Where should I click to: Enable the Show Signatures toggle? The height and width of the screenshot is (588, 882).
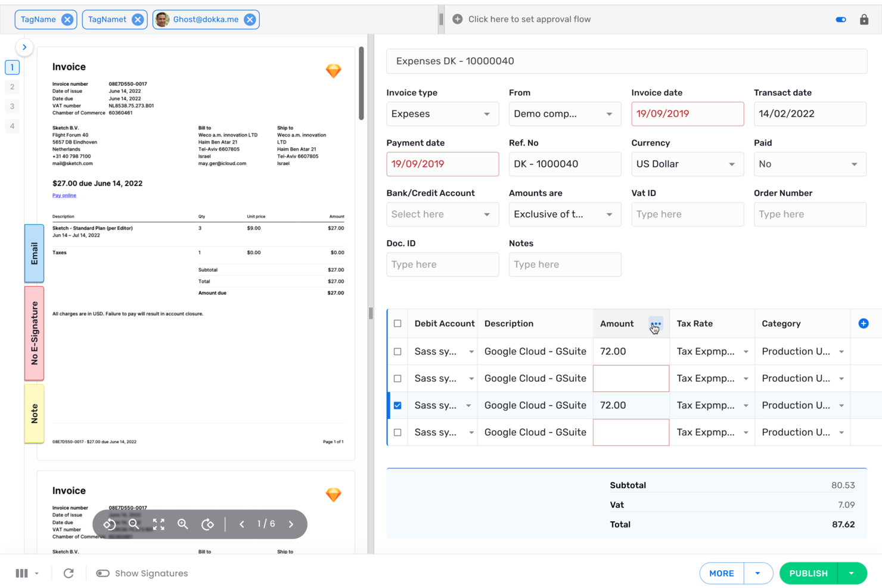coord(103,573)
